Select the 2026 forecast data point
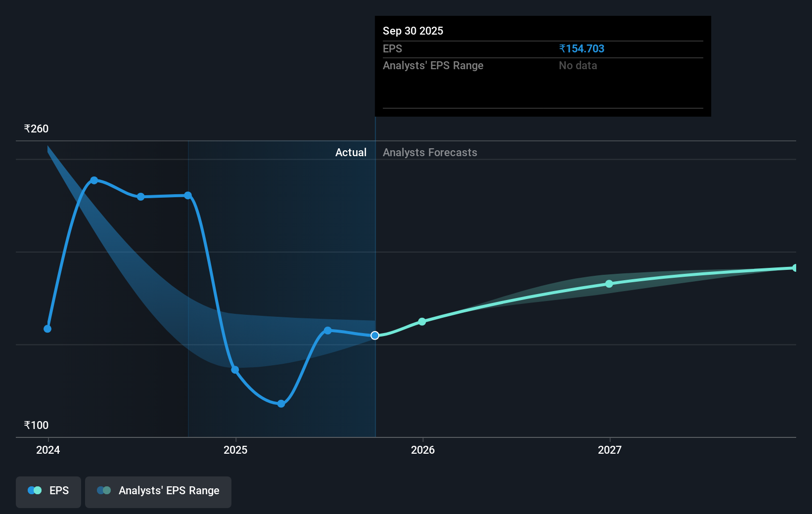The image size is (812, 514). (422, 321)
